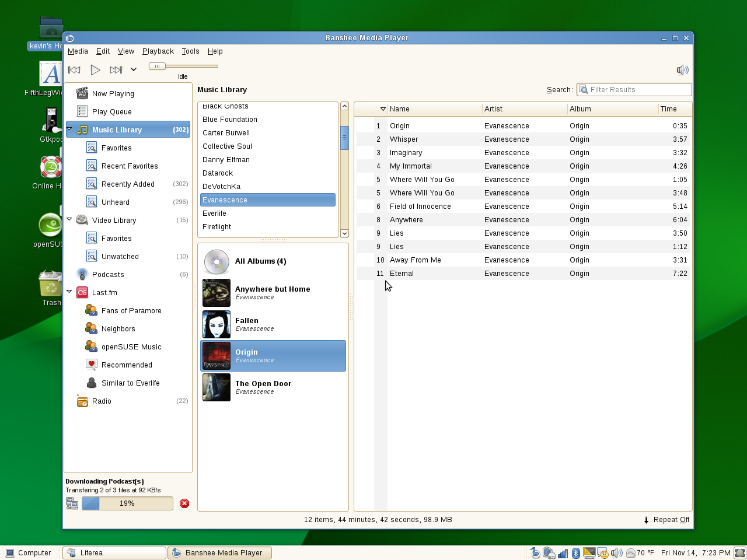
Task: Open Similar to Everlife station icon
Action: click(x=92, y=383)
